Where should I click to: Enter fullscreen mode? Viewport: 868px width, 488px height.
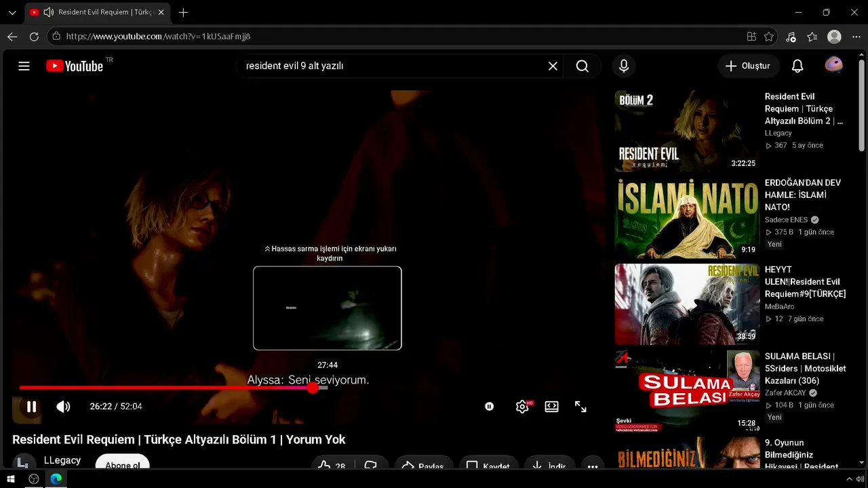(580, 407)
